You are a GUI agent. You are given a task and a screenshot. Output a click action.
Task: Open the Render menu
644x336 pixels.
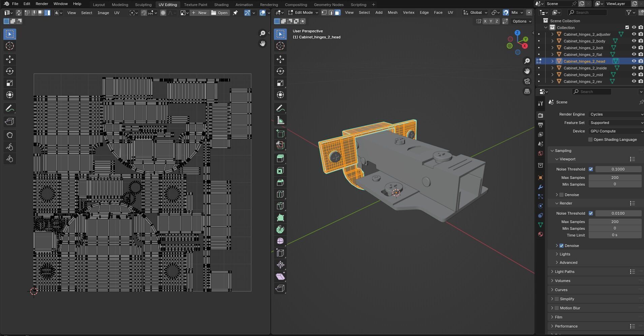pos(42,4)
